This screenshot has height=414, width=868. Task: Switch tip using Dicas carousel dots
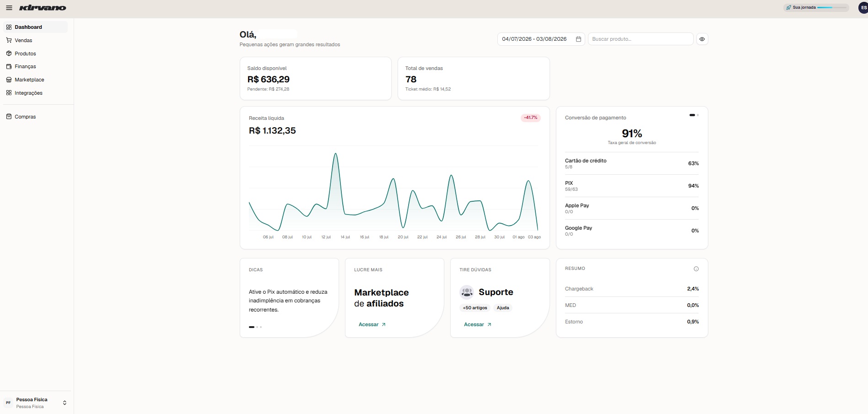tap(255, 327)
